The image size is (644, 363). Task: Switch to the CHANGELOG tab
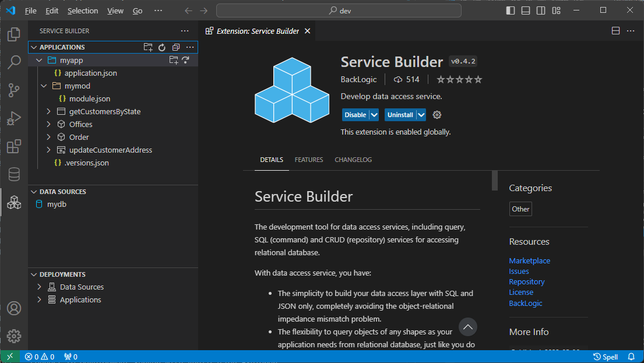tap(353, 160)
